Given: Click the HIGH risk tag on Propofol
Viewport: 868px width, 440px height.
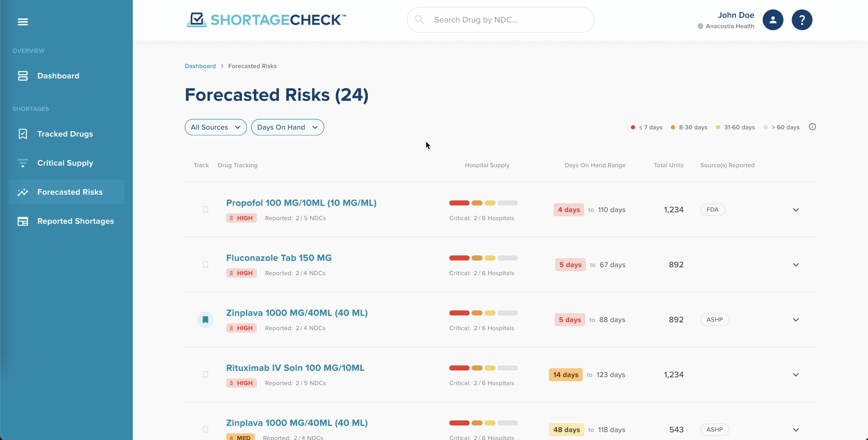Looking at the screenshot, I should 241,218.
